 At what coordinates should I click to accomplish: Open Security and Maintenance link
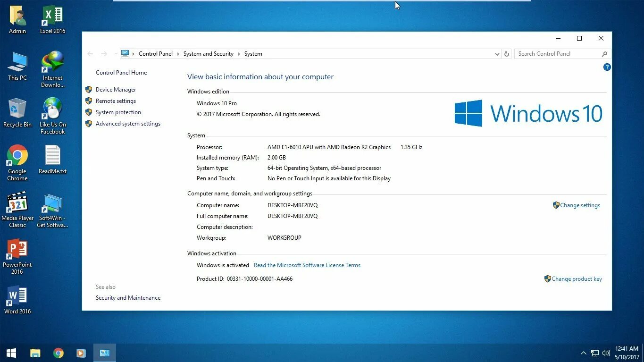(x=128, y=298)
